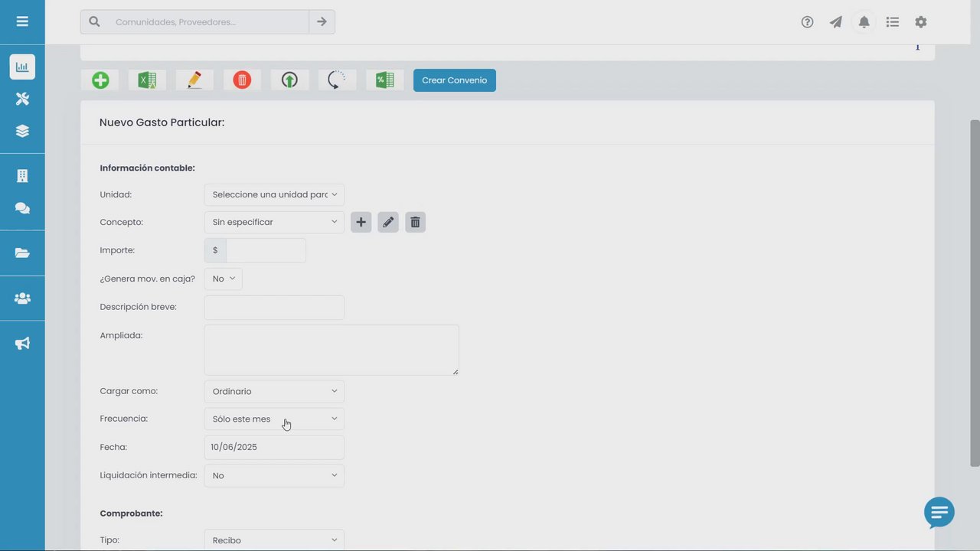The image size is (980, 551).
Task: Click the red trash delete icon
Action: [x=242, y=80]
